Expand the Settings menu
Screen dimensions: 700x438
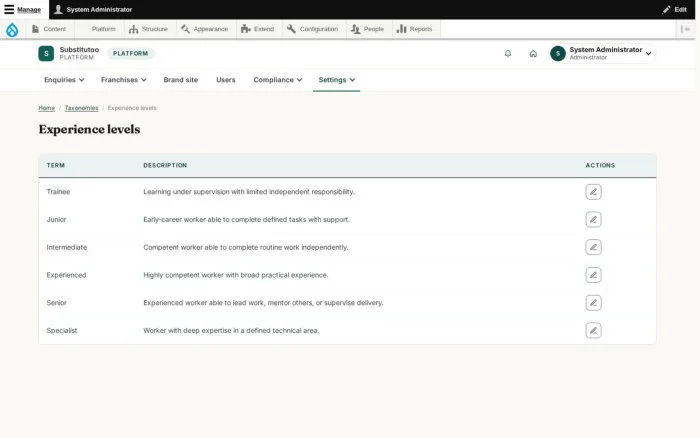coord(337,80)
